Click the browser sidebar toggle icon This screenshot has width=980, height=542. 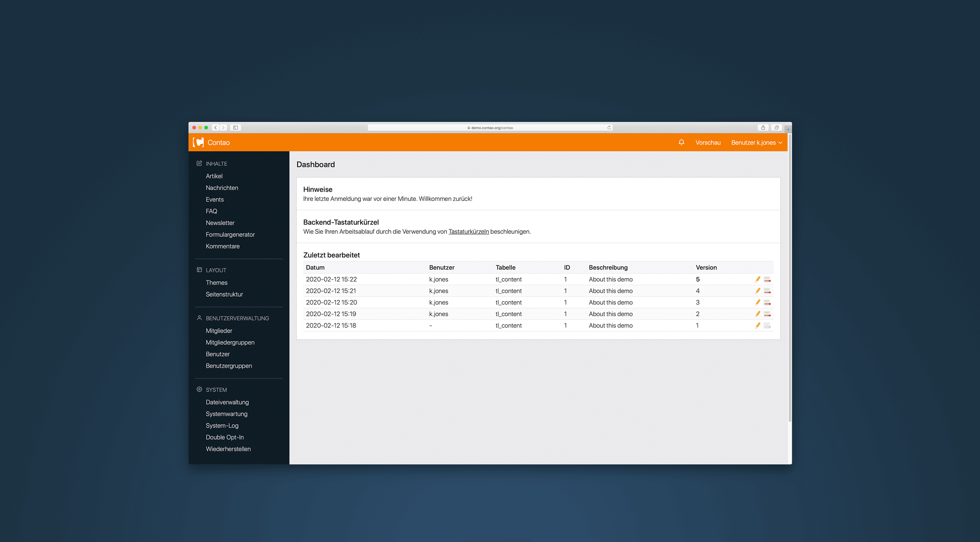(x=235, y=127)
